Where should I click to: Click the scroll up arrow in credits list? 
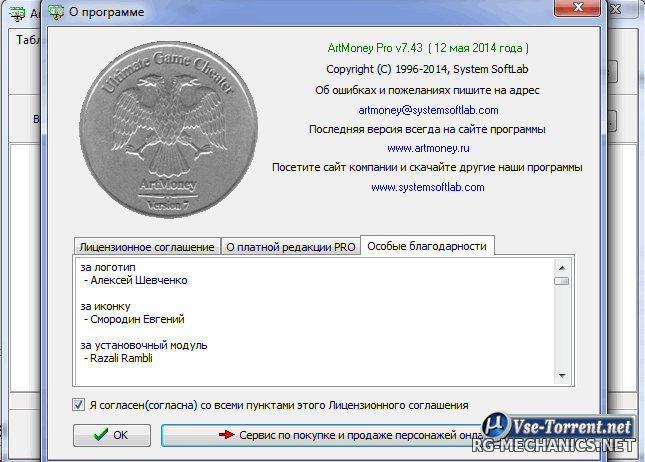(x=562, y=266)
